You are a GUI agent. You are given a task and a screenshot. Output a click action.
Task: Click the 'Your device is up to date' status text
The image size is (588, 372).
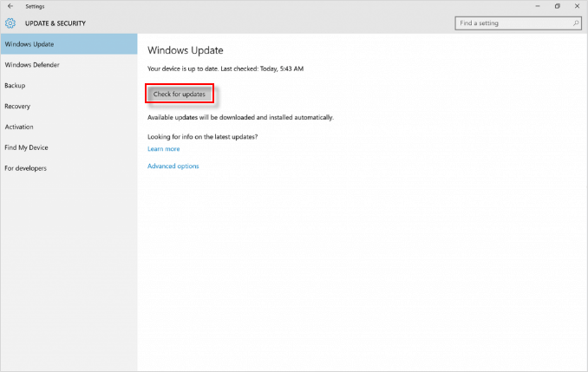[225, 69]
